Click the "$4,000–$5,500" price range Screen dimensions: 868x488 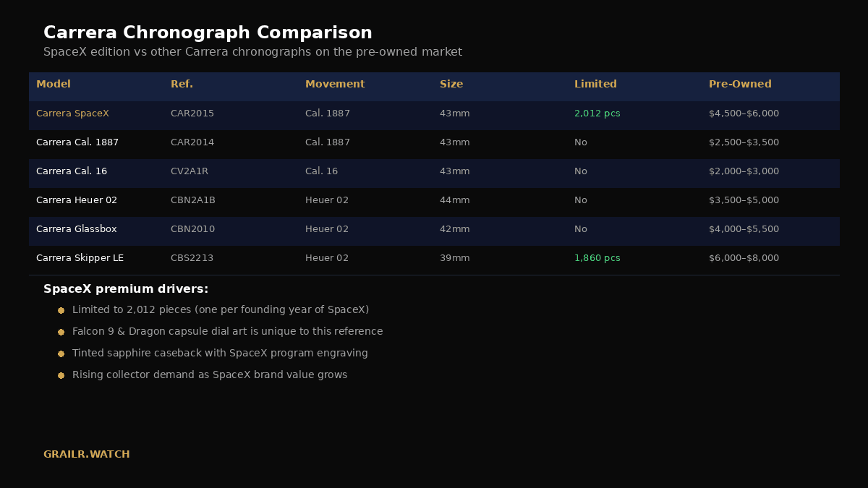(744, 229)
